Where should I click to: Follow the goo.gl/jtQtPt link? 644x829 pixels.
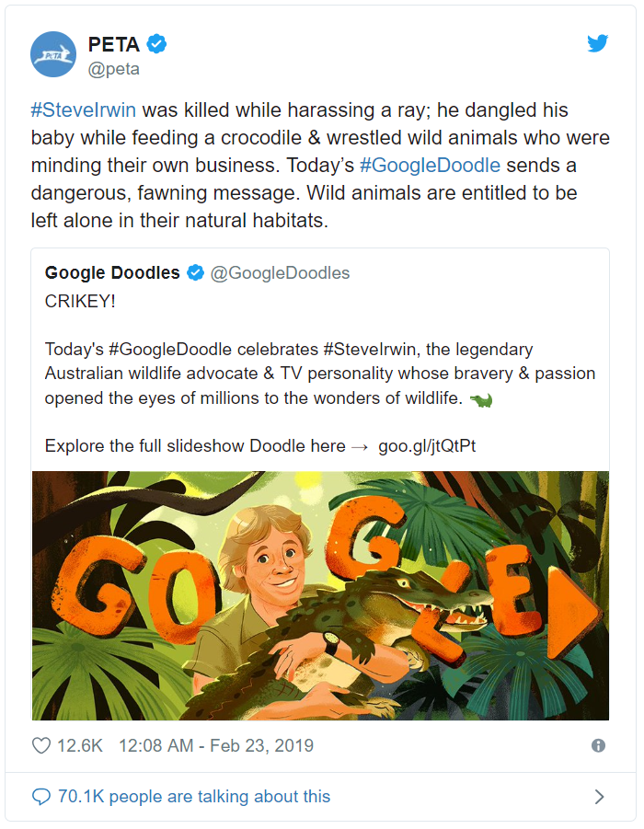click(427, 445)
